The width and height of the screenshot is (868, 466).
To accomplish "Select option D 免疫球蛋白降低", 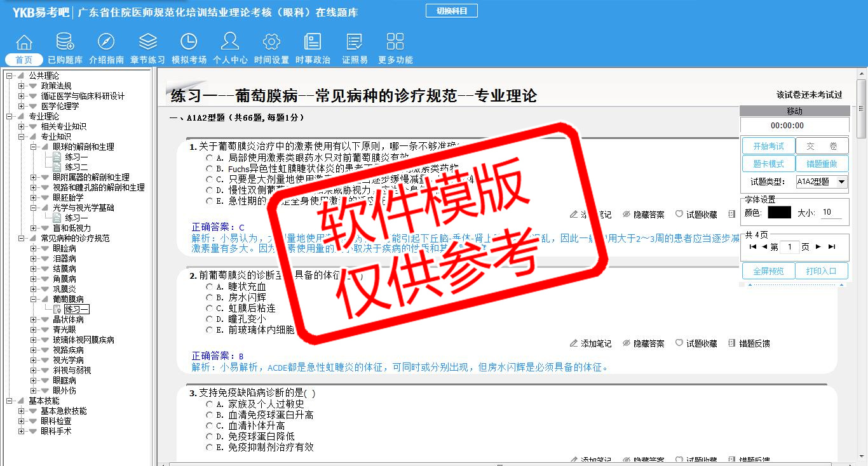I will 210,436.
